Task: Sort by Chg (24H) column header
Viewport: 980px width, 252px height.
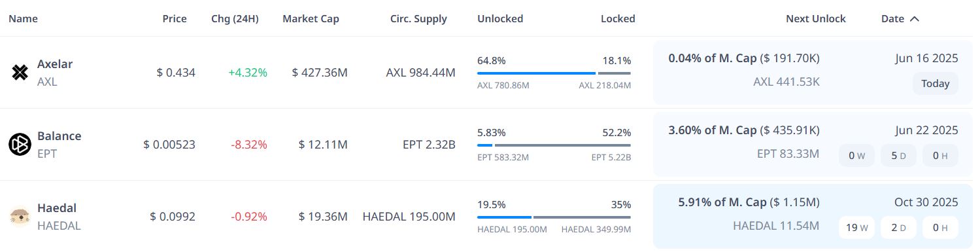Action: (x=235, y=19)
